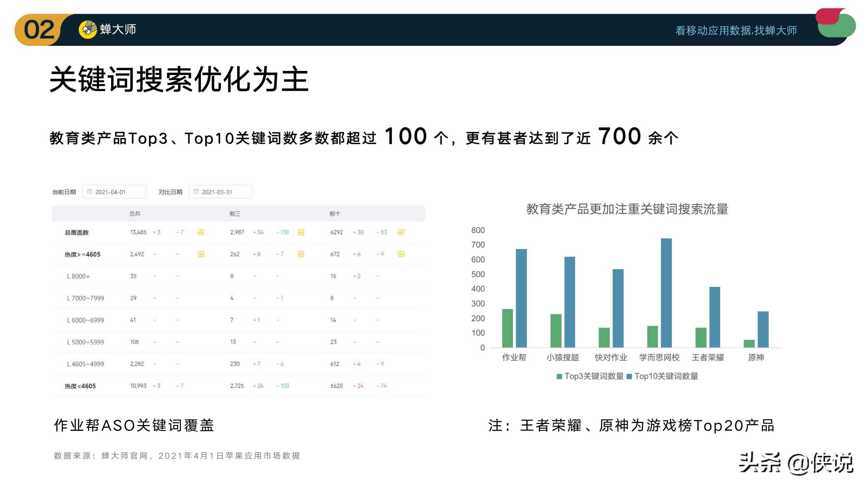Select the L 8000+ row label

click(x=78, y=276)
